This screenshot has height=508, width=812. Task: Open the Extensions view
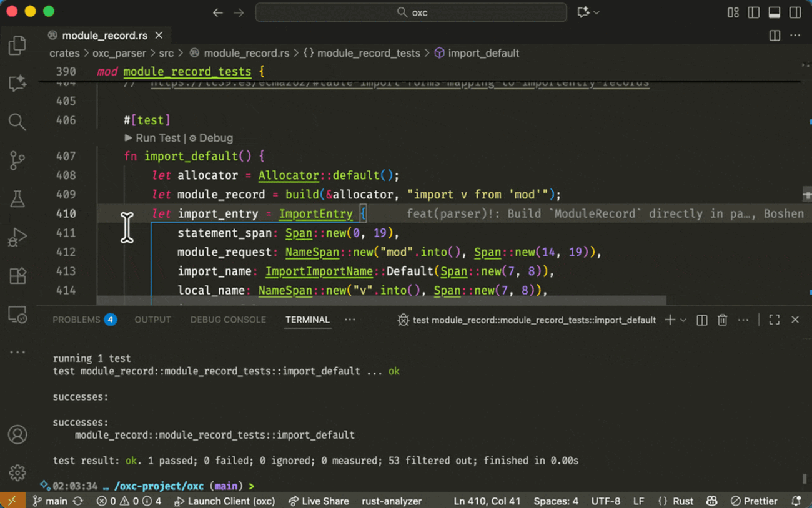(x=17, y=276)
